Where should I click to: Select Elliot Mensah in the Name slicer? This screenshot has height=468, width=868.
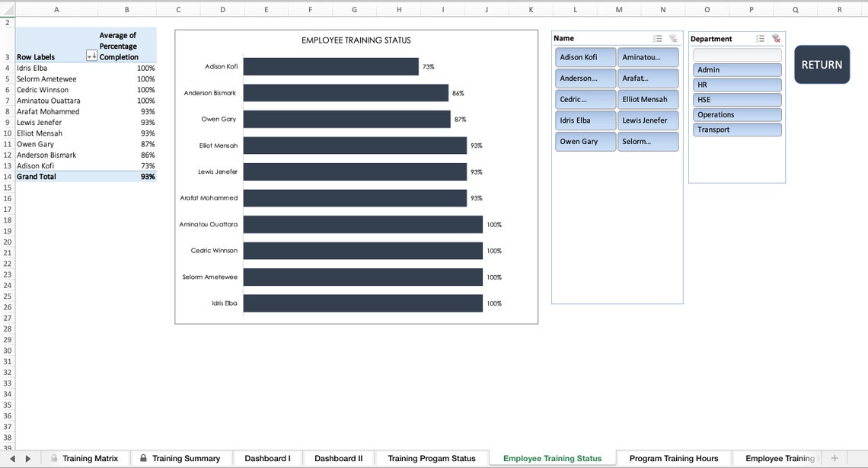(x=648, y=99)
